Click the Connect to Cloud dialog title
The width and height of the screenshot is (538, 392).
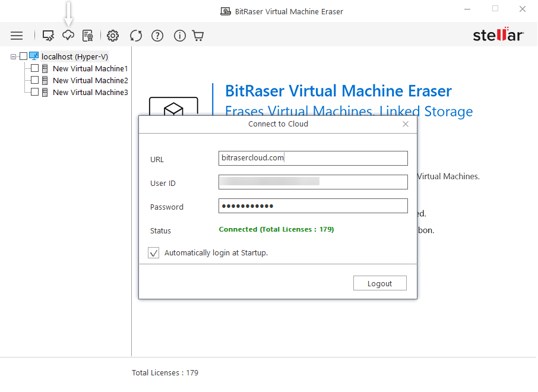[x=279, y=124]
